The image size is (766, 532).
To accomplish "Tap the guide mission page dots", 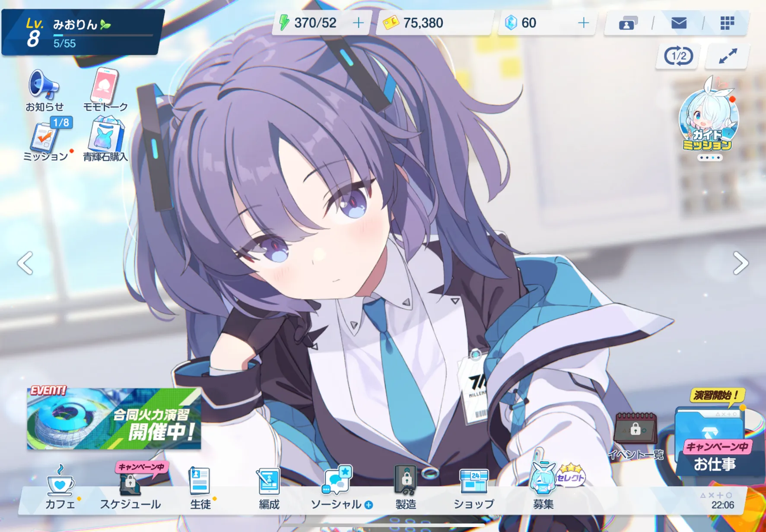I will pos(710,158).
